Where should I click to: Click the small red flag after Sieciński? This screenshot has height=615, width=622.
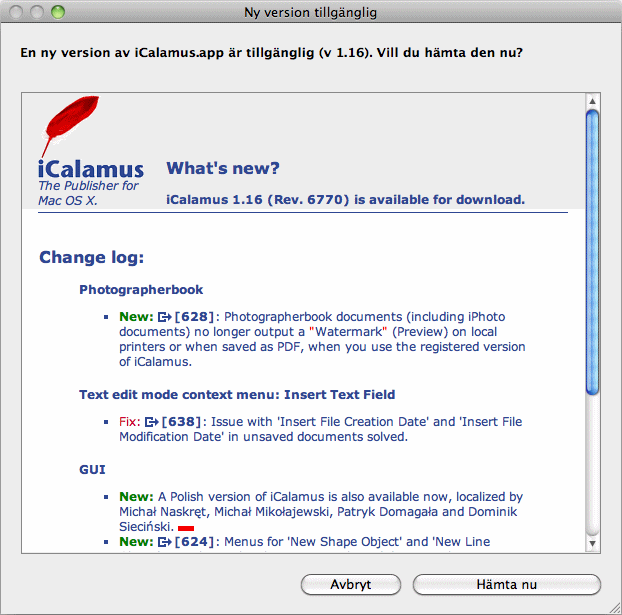pos(186,529)
